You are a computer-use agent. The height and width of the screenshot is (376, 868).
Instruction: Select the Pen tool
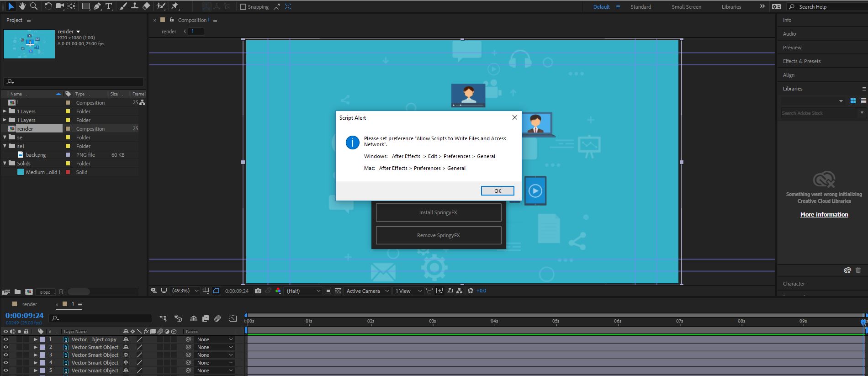tap(97, 6)
